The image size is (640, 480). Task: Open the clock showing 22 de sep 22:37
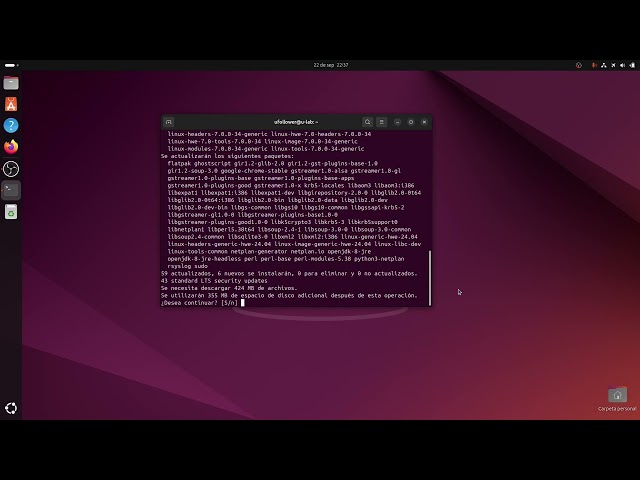(x=331, y=65)
